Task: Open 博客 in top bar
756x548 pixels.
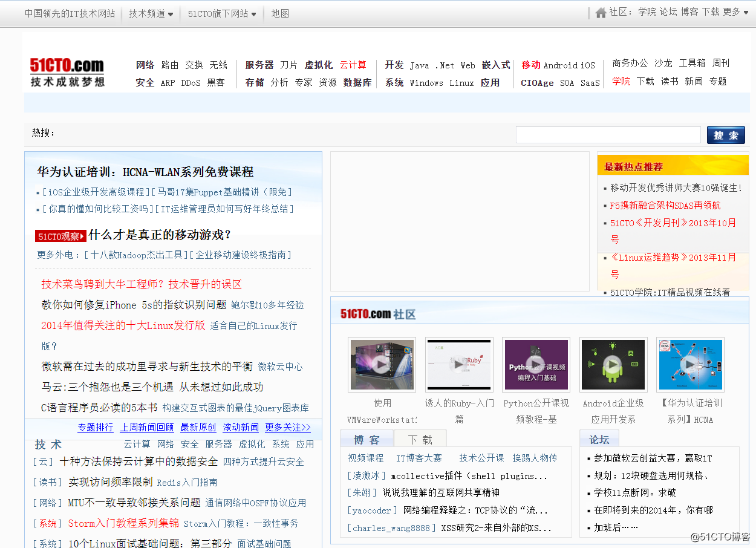Action: tap(689, 11)
